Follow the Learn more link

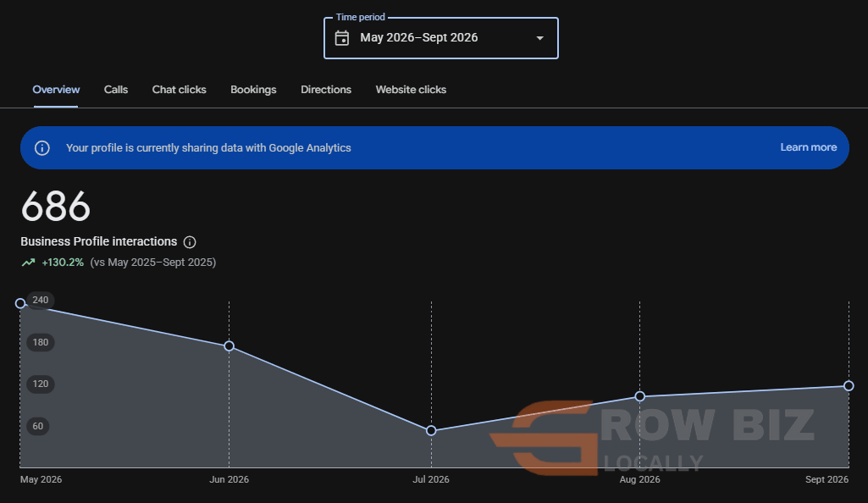(x=808, y=147)
